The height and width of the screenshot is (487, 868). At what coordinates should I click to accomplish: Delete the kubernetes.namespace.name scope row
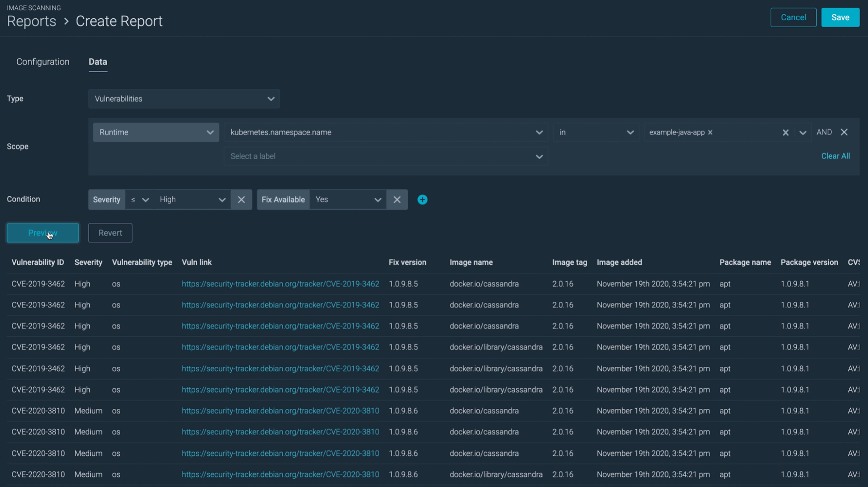[844, 132]
